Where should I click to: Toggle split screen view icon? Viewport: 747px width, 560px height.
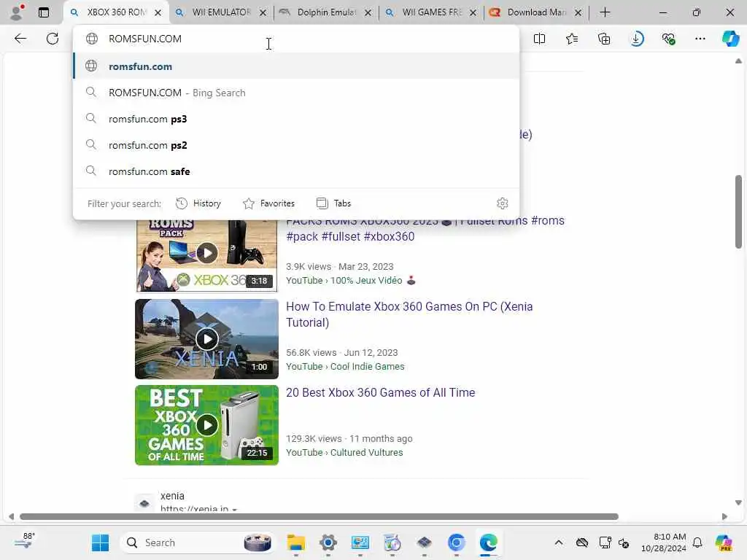[539, 39]
